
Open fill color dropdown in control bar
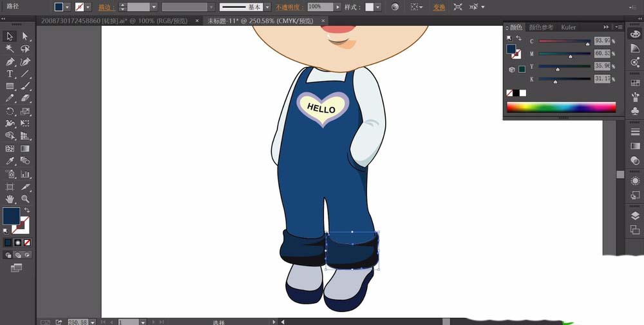[x=68, y=7]
